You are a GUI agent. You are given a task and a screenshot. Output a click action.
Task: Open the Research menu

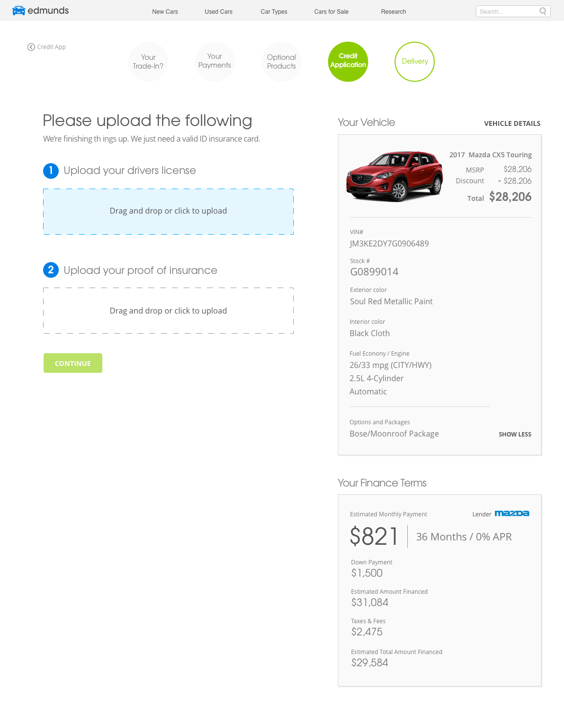coord(394,12)
